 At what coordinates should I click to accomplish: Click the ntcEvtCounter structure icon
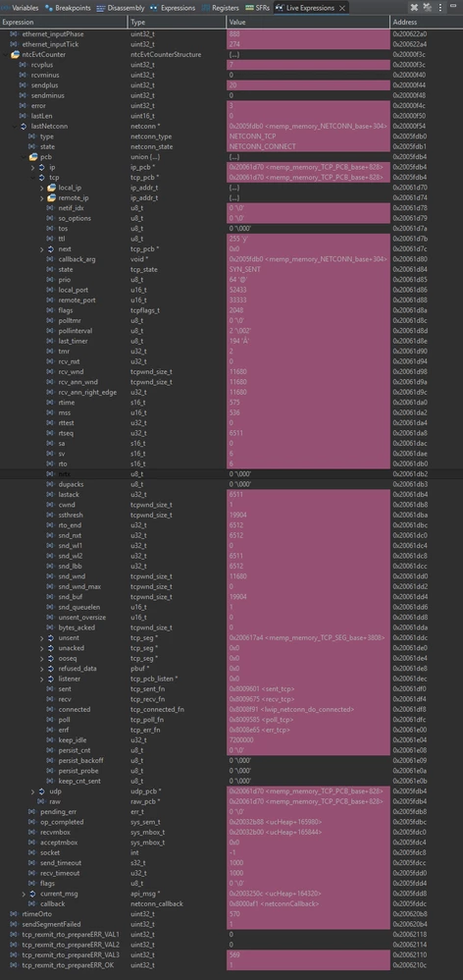pos(15,54)
